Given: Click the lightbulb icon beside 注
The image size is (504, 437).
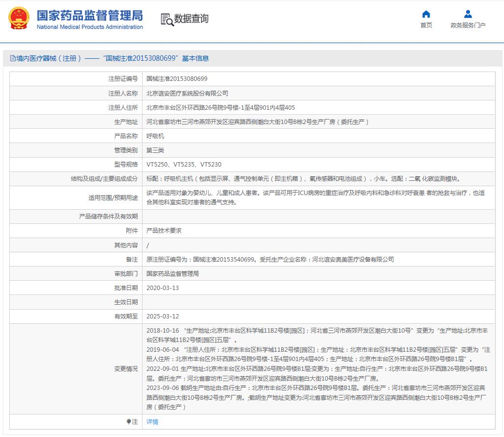Looking at the screenshot, I should tap(129, 421).
